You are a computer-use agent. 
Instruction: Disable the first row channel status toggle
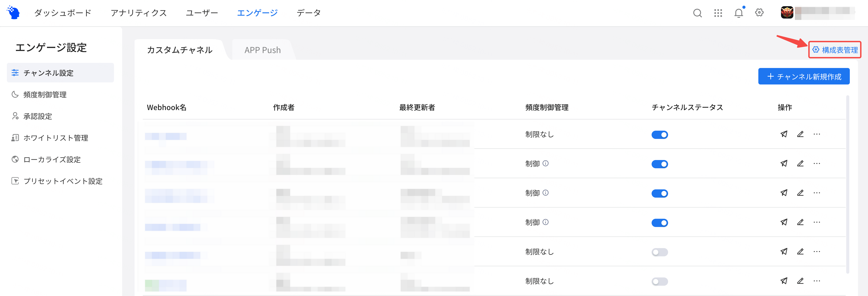point(659,135)
